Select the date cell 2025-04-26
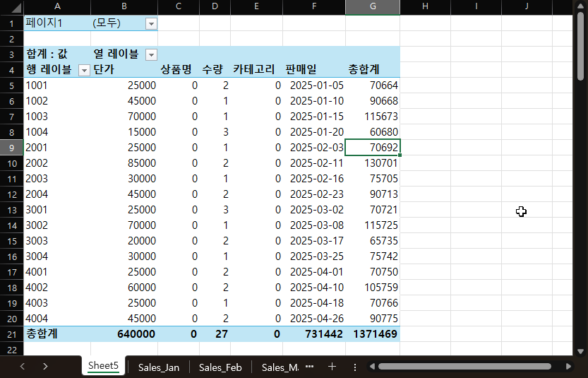The height and width of the screenshot is (378, 588). pyautogui.click(x=314, y=319)
